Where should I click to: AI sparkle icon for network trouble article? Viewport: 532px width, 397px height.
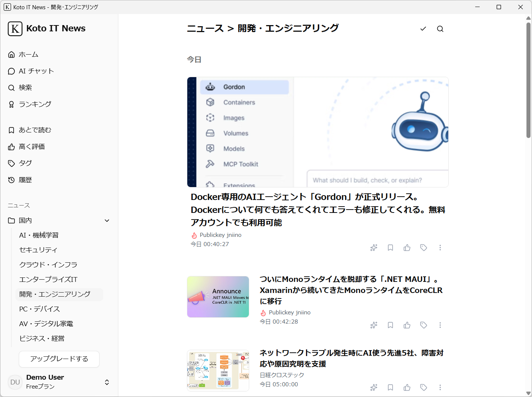(x=374, y=387)
